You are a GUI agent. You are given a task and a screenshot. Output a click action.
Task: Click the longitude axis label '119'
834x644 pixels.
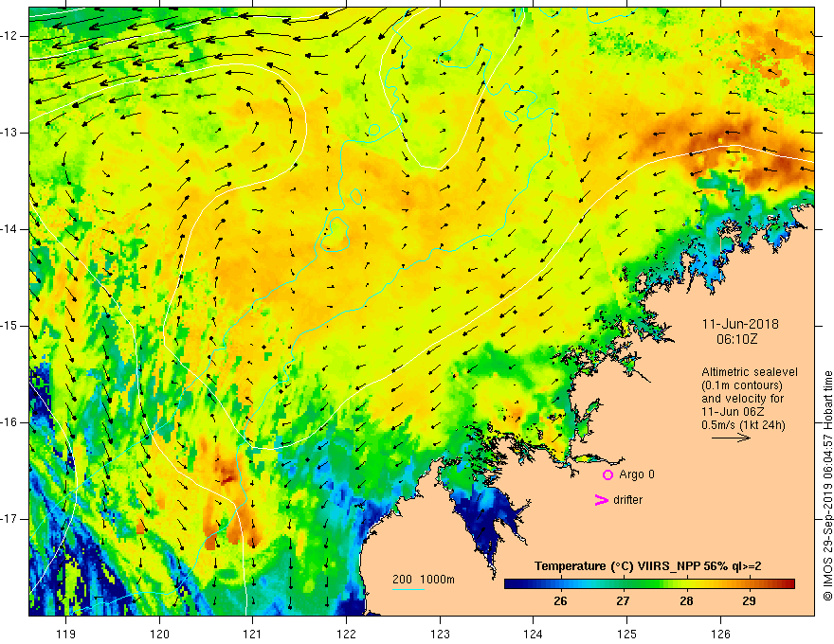coord(66,634)
